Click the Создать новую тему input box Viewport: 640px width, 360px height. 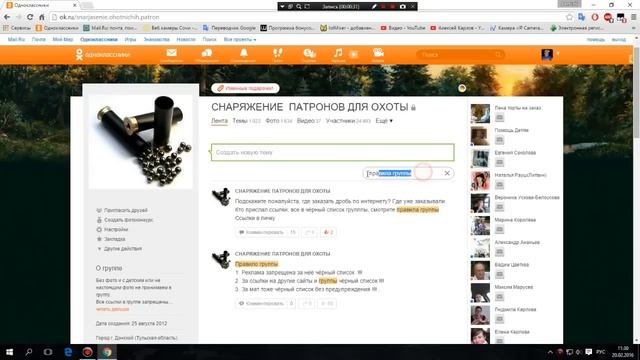point(333,152)
